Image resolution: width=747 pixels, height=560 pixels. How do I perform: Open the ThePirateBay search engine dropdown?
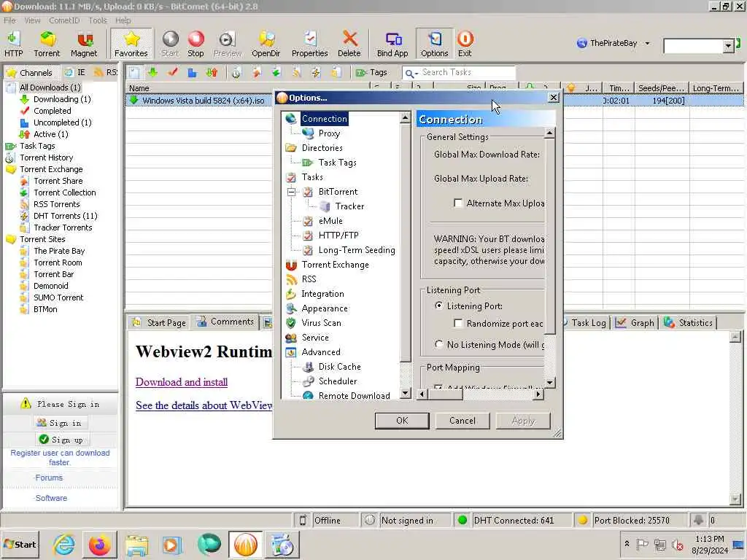[648, 43]
